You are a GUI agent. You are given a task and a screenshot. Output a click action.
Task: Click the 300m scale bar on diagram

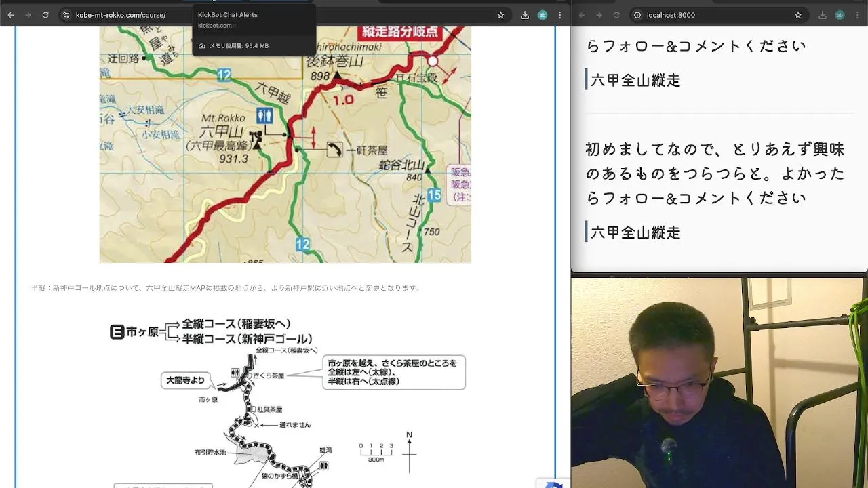376,452
